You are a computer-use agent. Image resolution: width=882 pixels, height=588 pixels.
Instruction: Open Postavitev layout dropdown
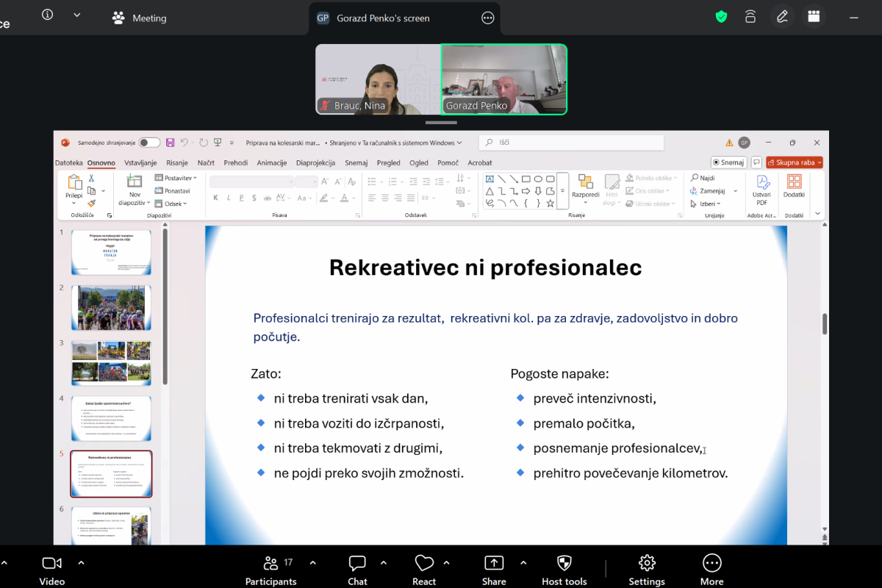tap(176, 178)
